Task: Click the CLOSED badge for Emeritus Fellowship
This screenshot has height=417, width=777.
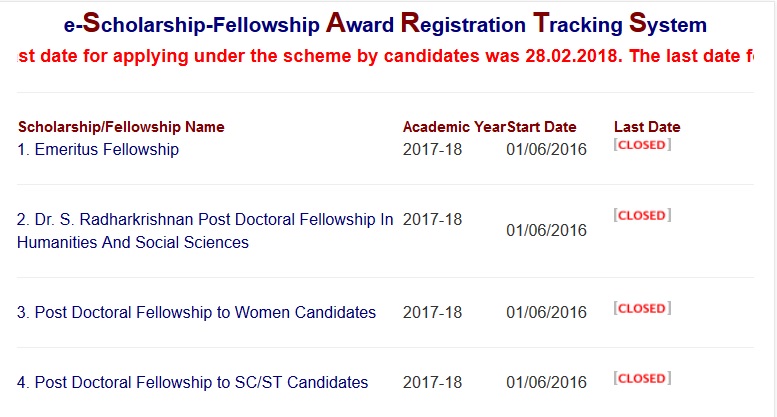Action: [x=642, y=145]
